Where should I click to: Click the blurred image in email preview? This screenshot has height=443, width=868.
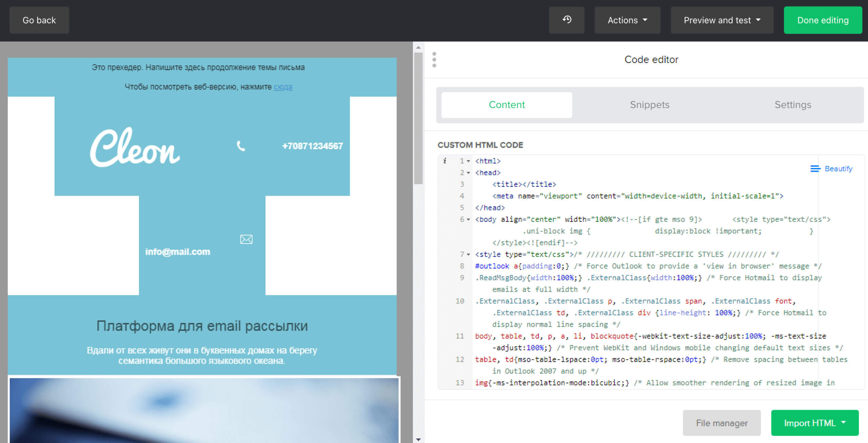click(x=204, y=410)
